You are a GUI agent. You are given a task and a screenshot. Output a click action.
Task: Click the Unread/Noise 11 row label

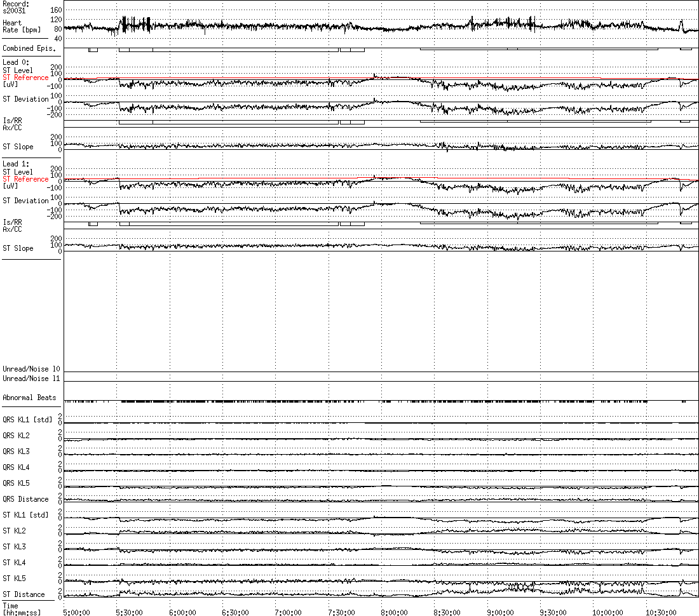point(31,378)
